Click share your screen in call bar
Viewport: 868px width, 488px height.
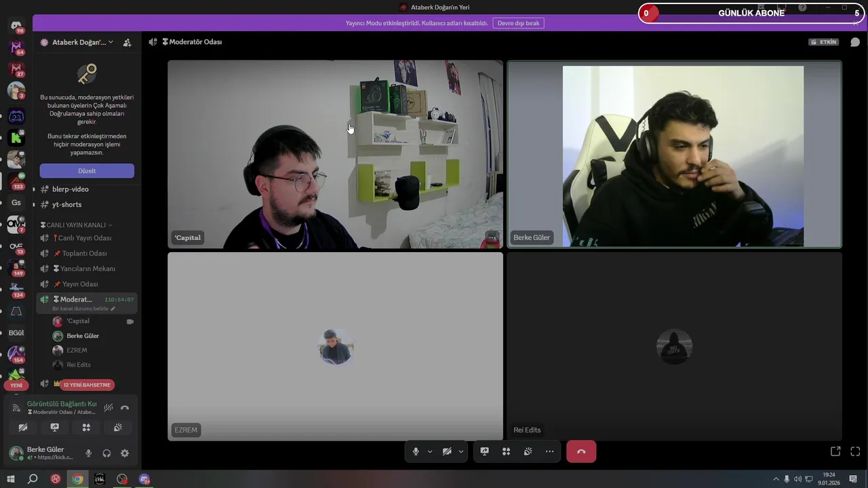(485, 451)
